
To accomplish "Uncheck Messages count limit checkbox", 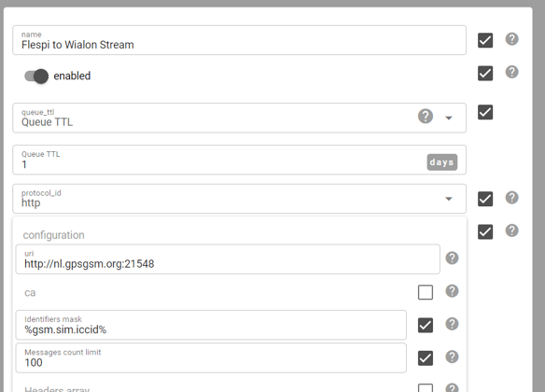I will point(426,358).
